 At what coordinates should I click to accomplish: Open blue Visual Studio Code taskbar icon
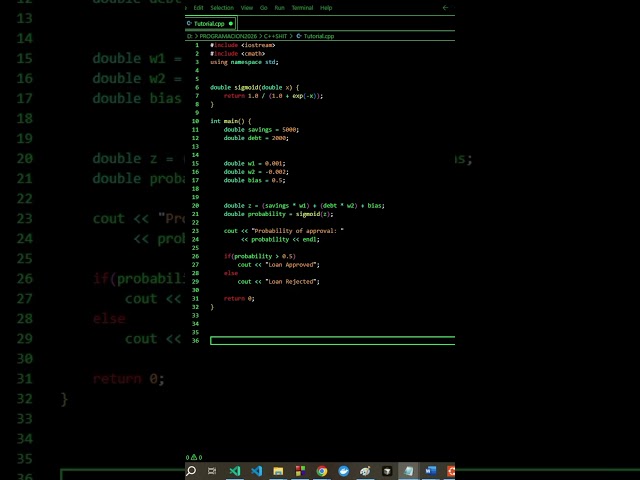pos(257,471)
